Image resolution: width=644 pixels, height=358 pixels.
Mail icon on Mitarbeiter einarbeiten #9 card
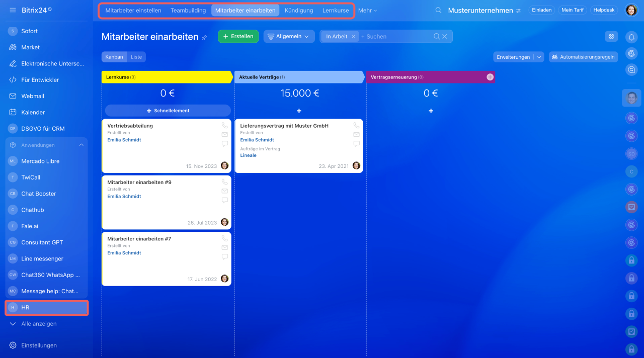(x=224, y=191)
